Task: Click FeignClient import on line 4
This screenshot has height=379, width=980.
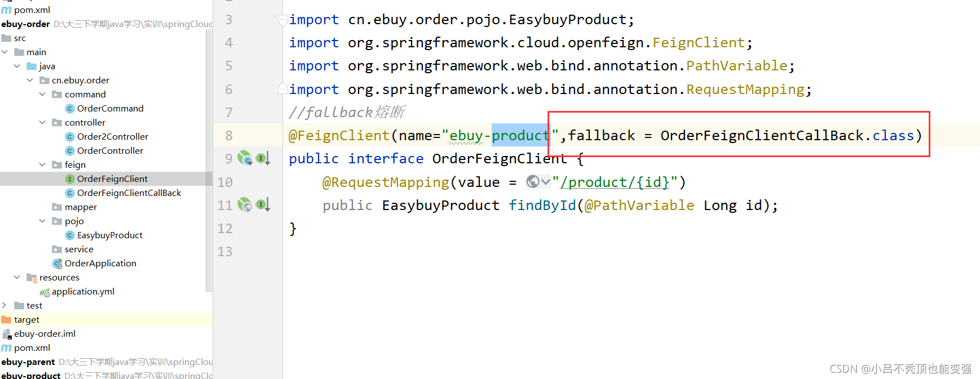Action: (699, 42)
